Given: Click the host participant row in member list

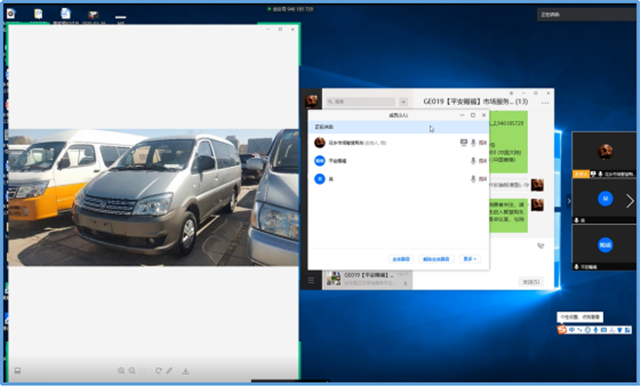Looking at the screenshot, I should 398,142.
